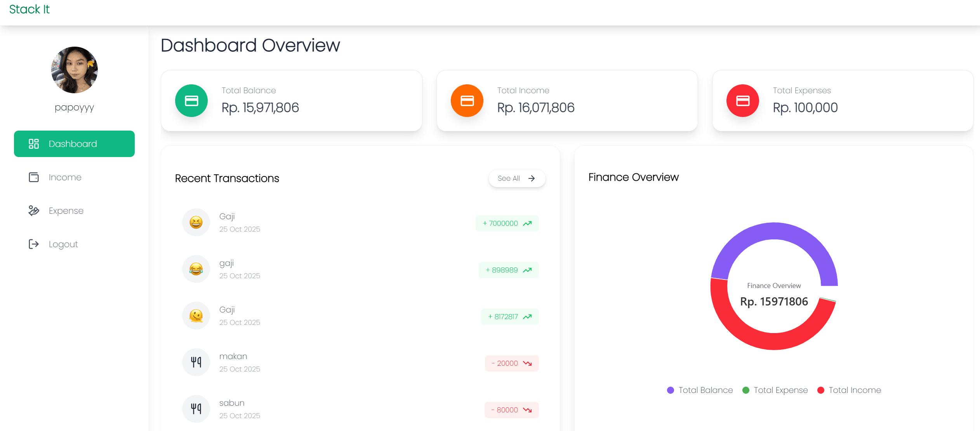Screen dimensions: 980x431
Task: Click the See All button for Recent Transactions
Action: [517, 178]
